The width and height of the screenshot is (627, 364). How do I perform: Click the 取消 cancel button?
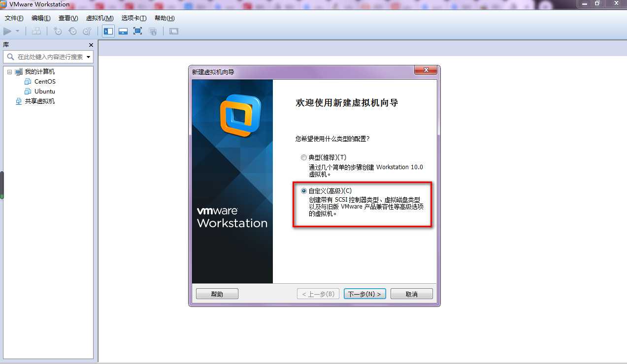pyautogui.click(x=412, y=294)
